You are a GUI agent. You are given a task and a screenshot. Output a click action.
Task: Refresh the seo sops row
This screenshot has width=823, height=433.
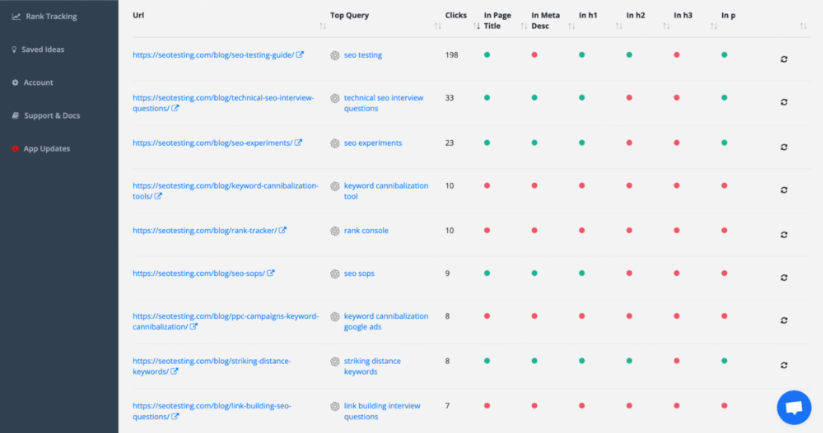coord(784,277)
